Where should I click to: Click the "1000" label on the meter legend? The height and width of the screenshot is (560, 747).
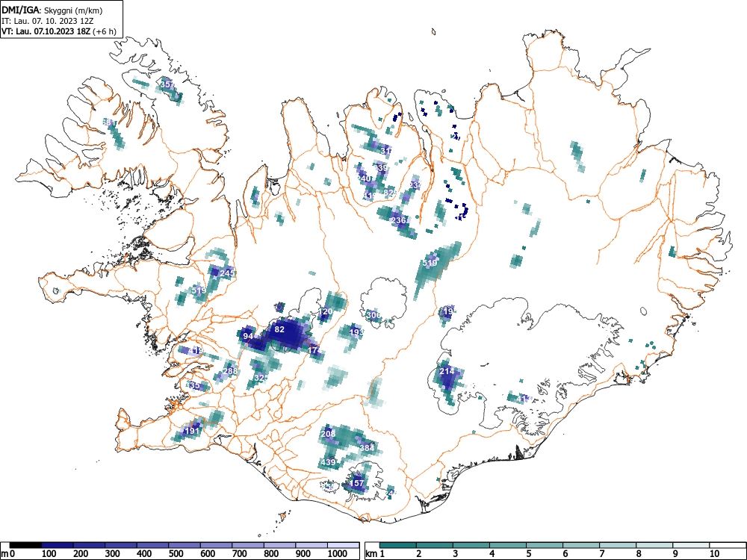pyautogui.click(x=338, y=554)
